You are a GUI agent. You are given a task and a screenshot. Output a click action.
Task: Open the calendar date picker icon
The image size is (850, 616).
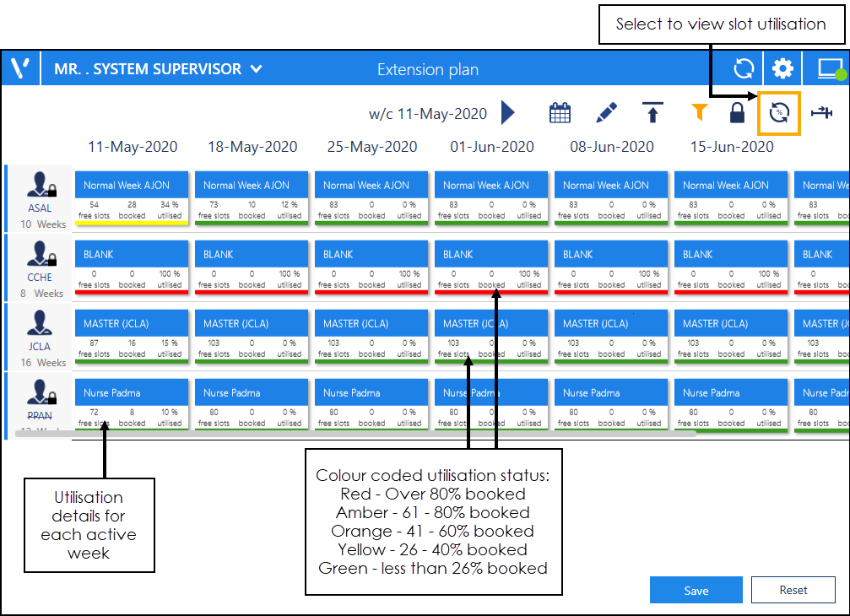[x=560, y=113]
